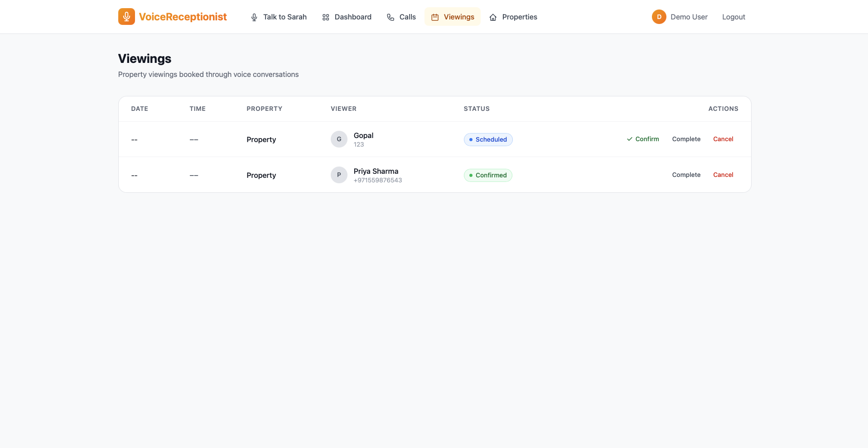868x448 pixels.
Task: Click the Confirmed status badge
Action: tap(488, 175)
